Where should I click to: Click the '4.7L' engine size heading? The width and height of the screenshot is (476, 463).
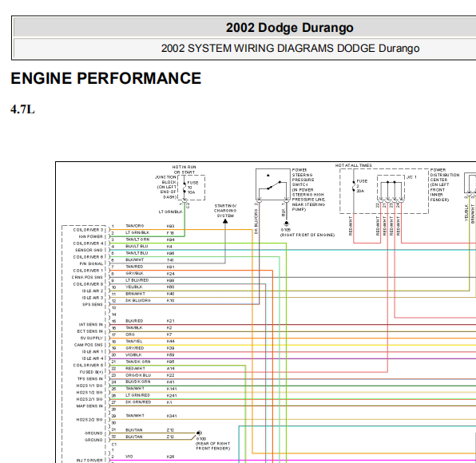click(22, 109)
